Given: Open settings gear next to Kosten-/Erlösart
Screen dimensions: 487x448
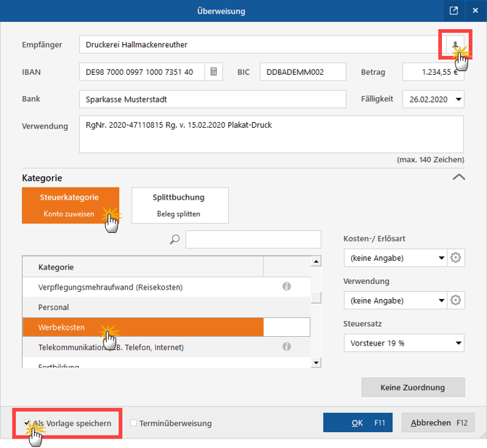Looking at the screenshot, I should click(456, 258).
